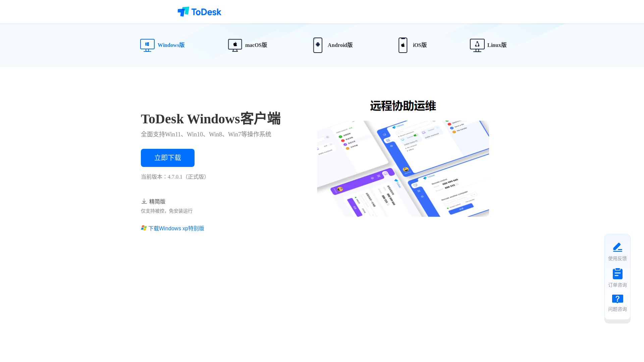This screenshot has width=644, height=362.
Task: Open 订单咨询 order inquiry label
Action: tap(618, 285)
